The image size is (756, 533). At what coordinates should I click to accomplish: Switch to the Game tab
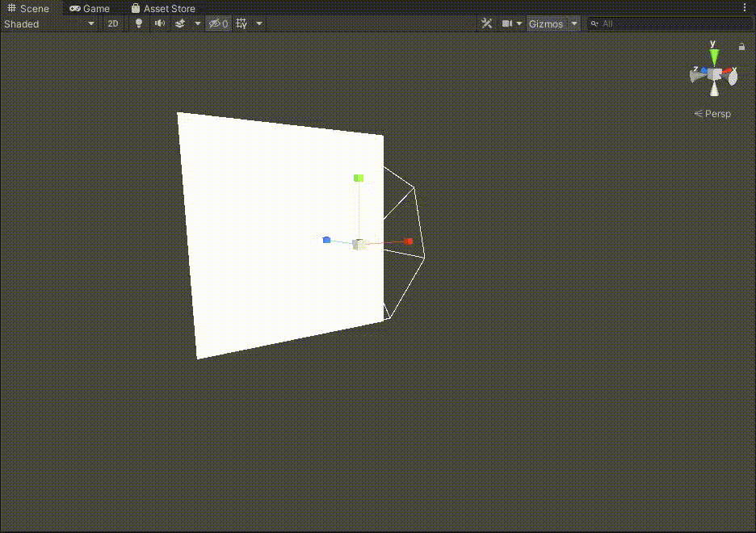click(x=90, y=8)
